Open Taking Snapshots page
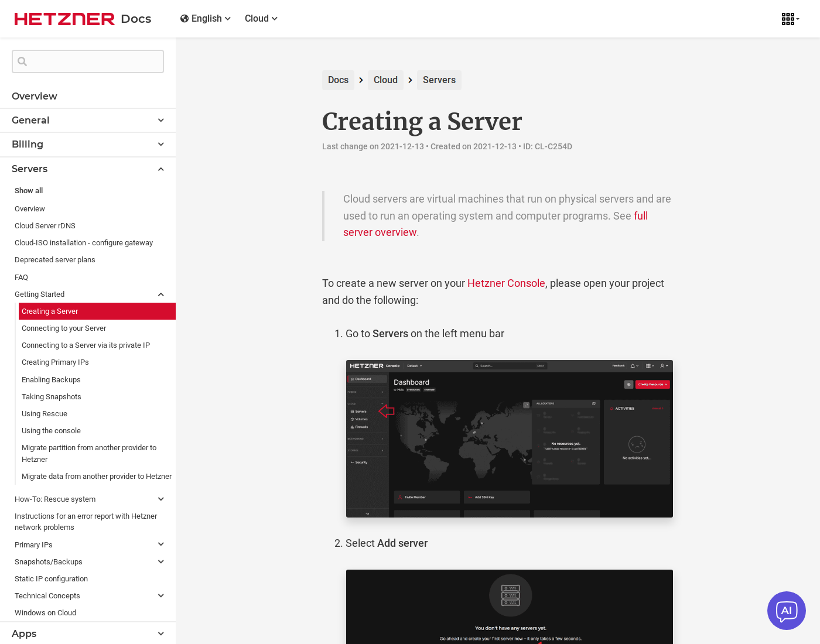Image resolution: width=820 pixels, height=644 pixels. (52, 397)
